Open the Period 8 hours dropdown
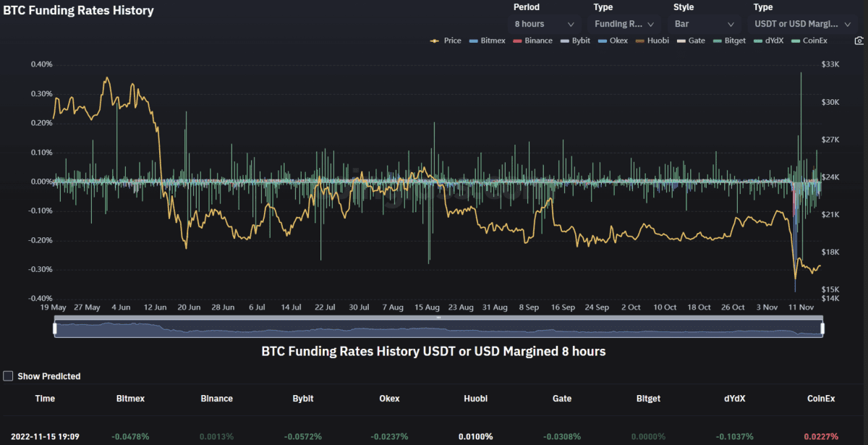Screen dimensions: 868x445 (x=545, y=24)
